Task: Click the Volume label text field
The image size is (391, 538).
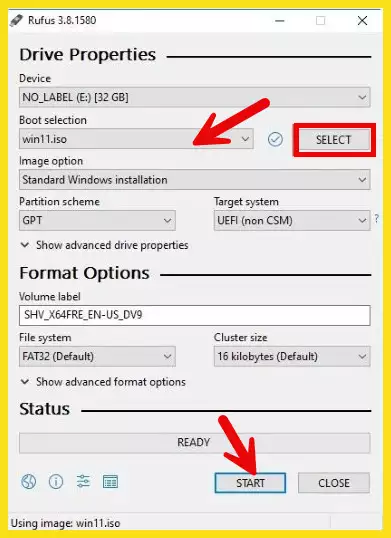Action: tap(194, 315)
